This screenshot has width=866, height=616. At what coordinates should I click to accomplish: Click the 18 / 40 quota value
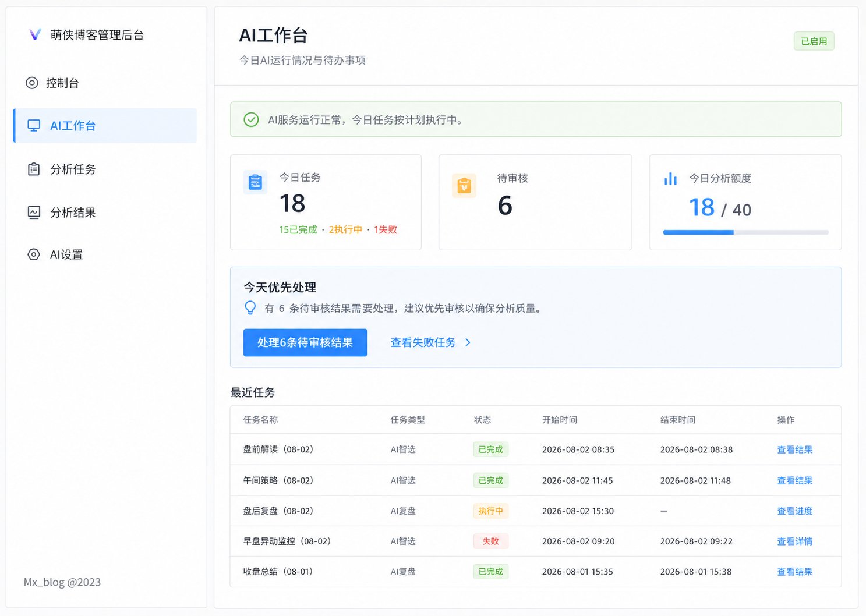click(x=720, y=207)
